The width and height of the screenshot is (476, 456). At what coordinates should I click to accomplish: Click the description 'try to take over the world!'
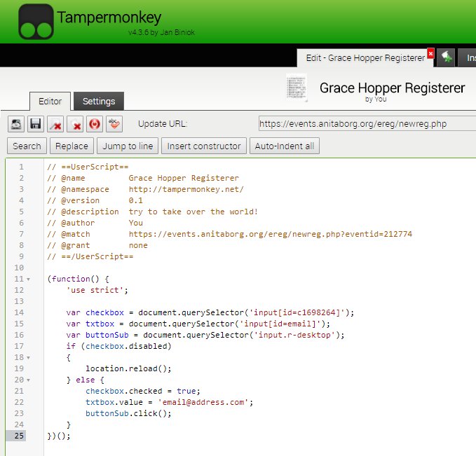[193, 212]
